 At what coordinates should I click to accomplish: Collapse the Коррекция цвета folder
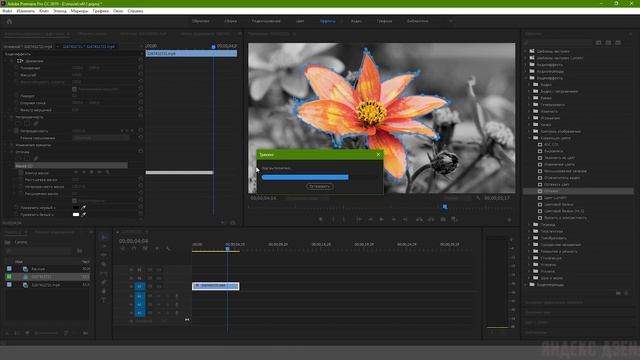click(x=530, y=138)
